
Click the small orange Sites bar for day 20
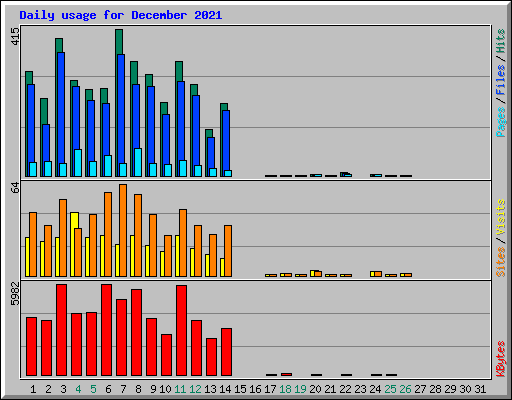click(x=318, y=274)
